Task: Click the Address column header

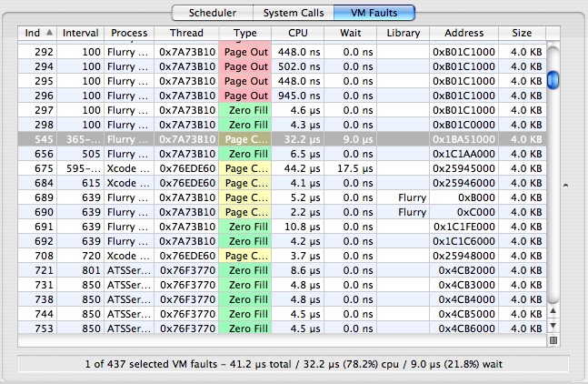Action: click(464, 33)
